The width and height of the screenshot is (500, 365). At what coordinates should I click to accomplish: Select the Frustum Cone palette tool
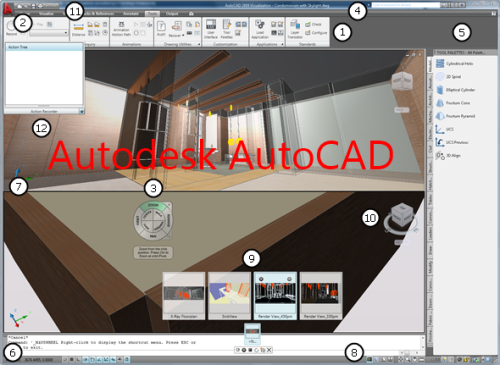tap(453, 103)
